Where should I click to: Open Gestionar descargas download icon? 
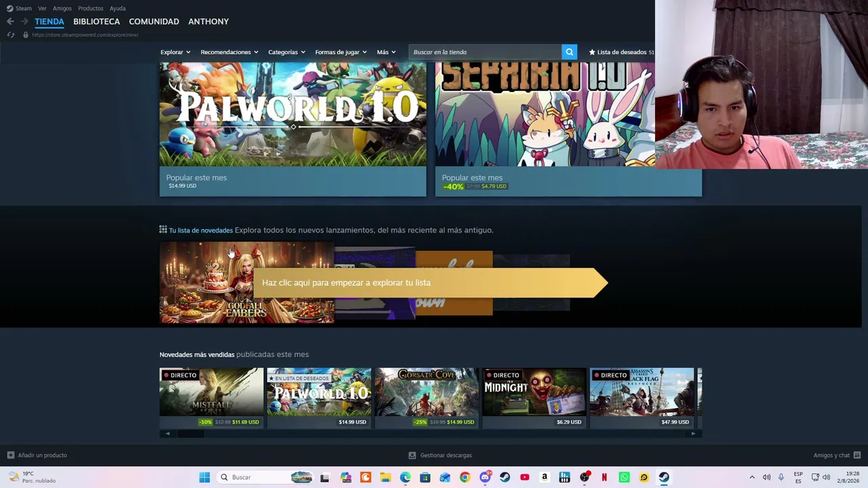point(412,455)
